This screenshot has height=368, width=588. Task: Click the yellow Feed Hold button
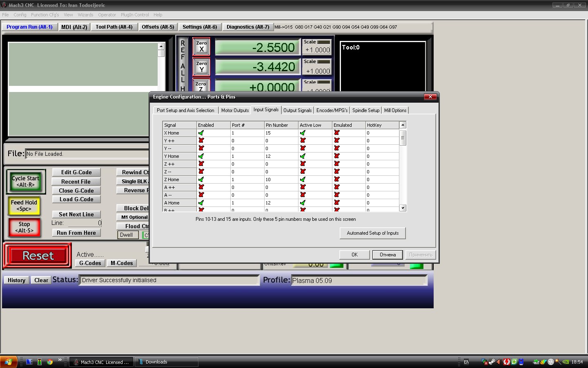coord(24,206)
